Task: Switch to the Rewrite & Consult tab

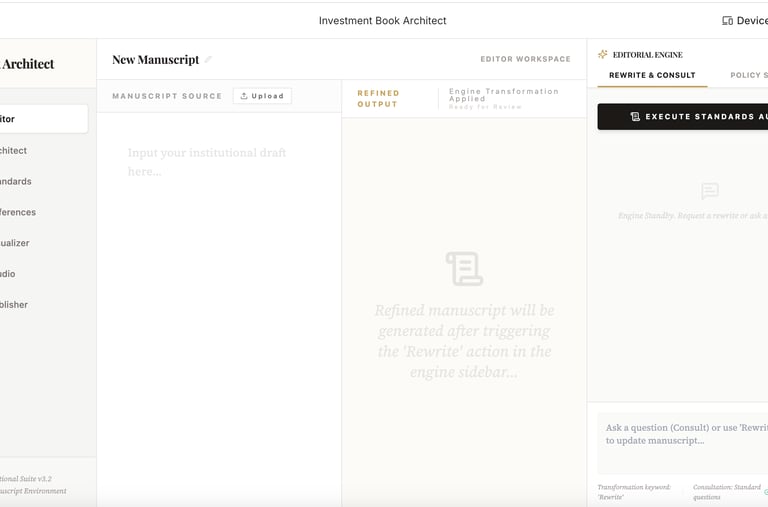Action: pyautogui.click(x=652, y=75)
